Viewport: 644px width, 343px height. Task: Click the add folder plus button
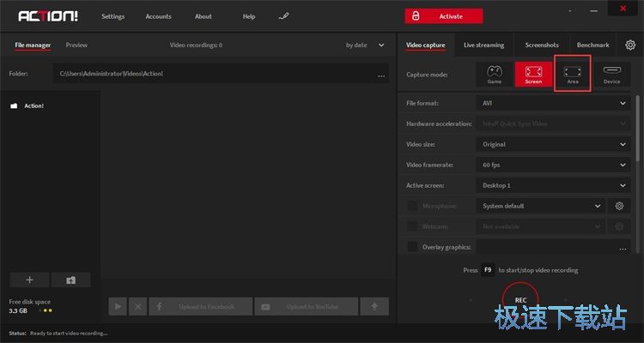29,280
